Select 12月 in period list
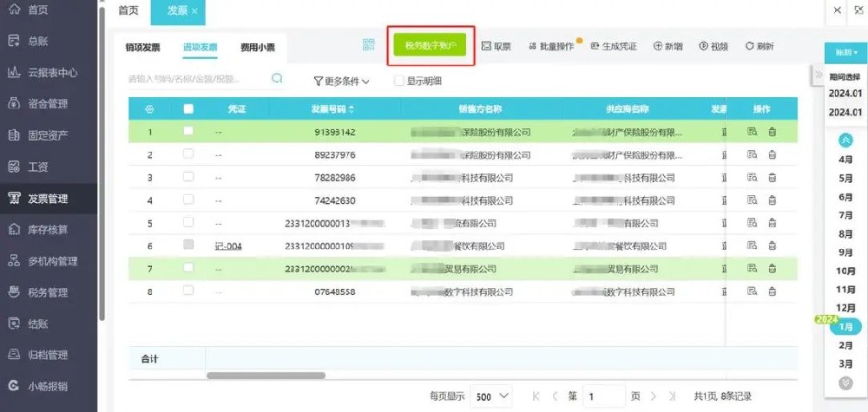The image size is (868, 412). click(x=845, y=308)
